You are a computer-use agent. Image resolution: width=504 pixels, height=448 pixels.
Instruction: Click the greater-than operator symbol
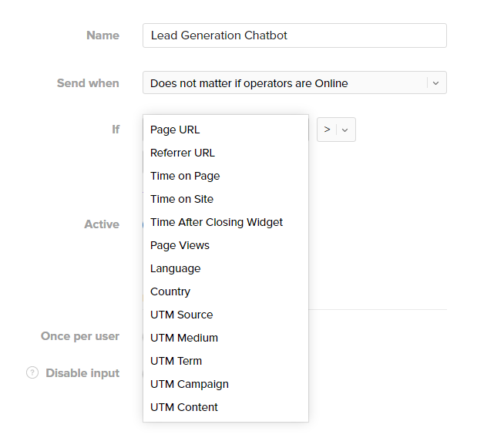(327, 130)
